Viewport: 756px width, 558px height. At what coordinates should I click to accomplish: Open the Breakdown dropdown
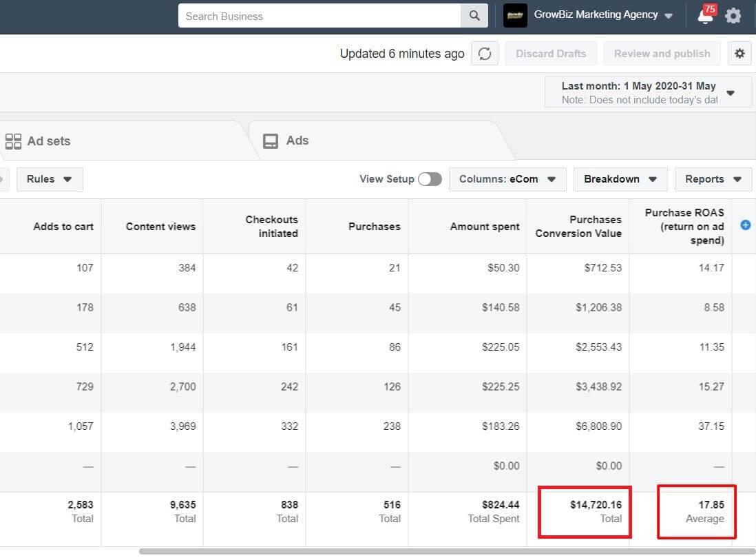(620, 179)
